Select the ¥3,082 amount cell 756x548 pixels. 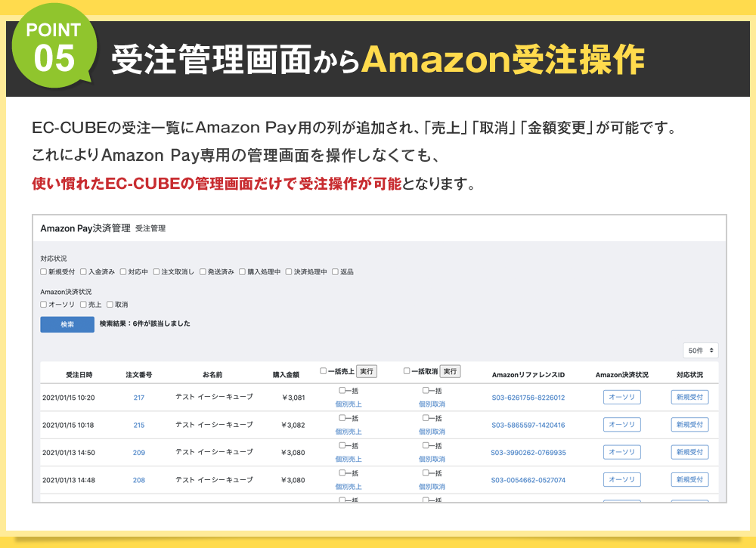pyautogui.click(x=293, y=425)
